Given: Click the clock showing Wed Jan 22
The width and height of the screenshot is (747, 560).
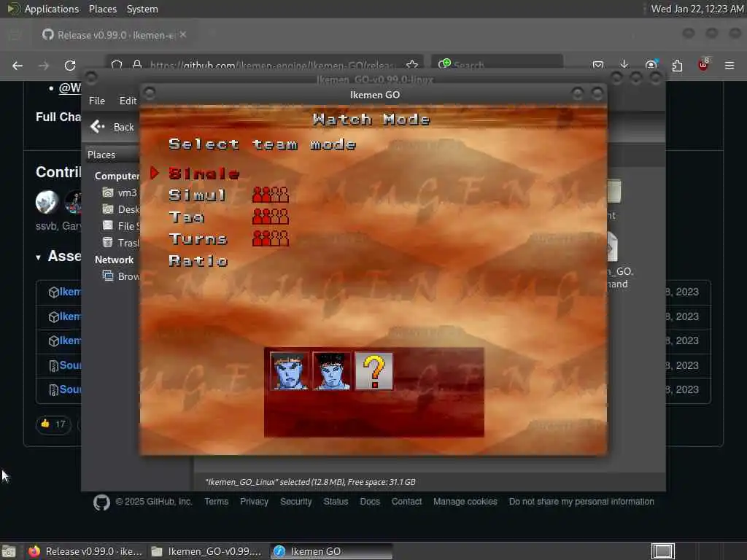Looking at the screenshot, I should tap(697, 9).
